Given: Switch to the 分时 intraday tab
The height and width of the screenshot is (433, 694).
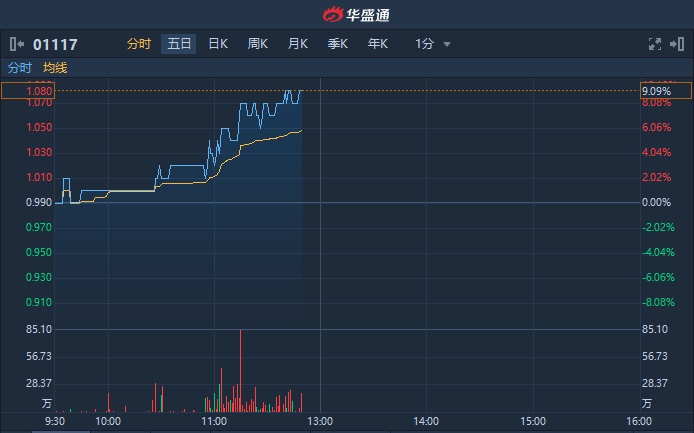Looking at the screenshot, I should pos(139,44).
